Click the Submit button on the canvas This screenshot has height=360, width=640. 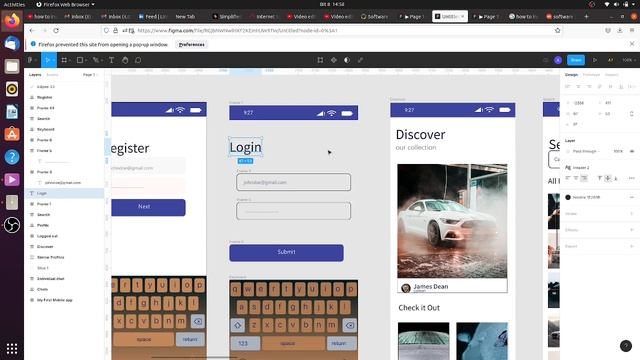point(286,253)
